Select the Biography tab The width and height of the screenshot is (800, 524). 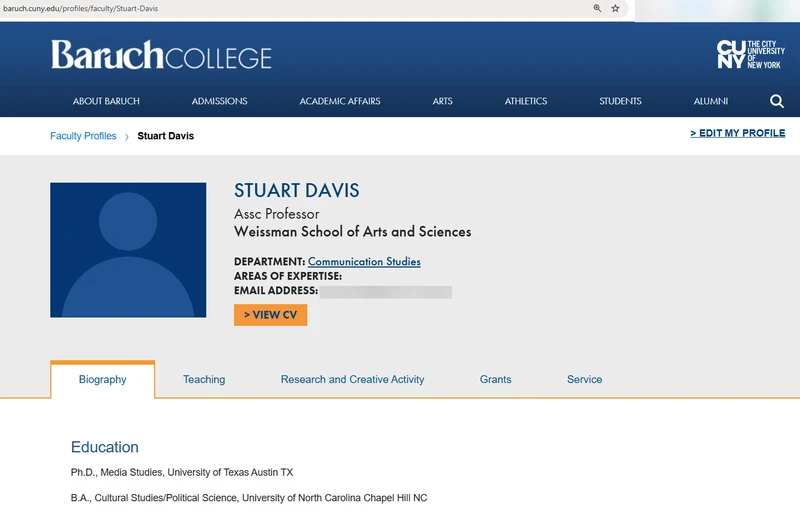[103, 379]
